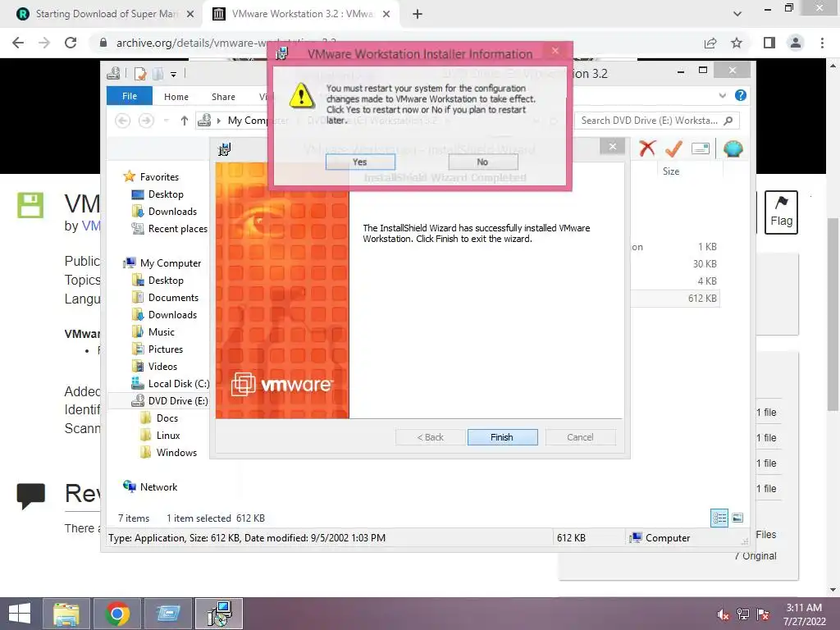Go back in Chrome
The image size is (840, 630).
point(18,43)
